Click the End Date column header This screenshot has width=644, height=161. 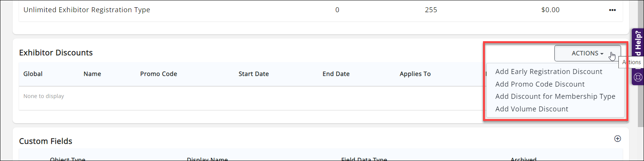[336, 74]
